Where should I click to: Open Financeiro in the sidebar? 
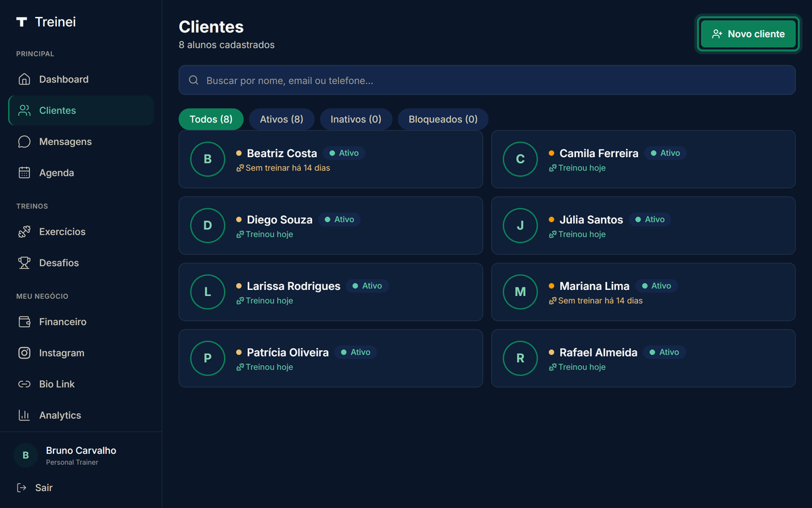[81, 322]
